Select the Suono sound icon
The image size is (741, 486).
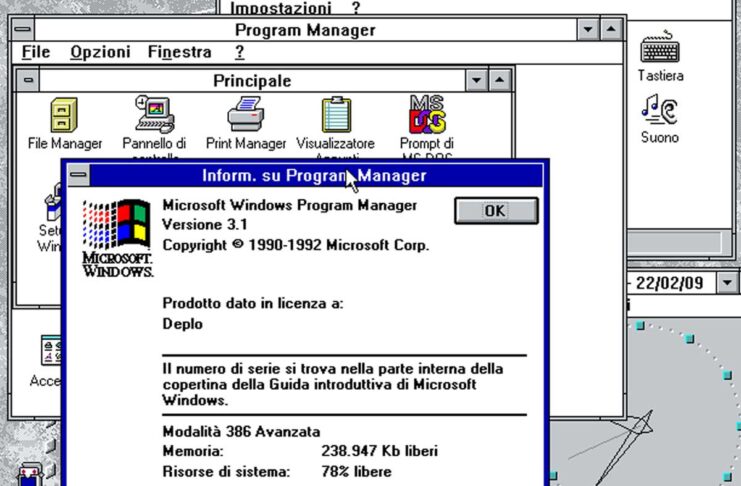(660, 110)
